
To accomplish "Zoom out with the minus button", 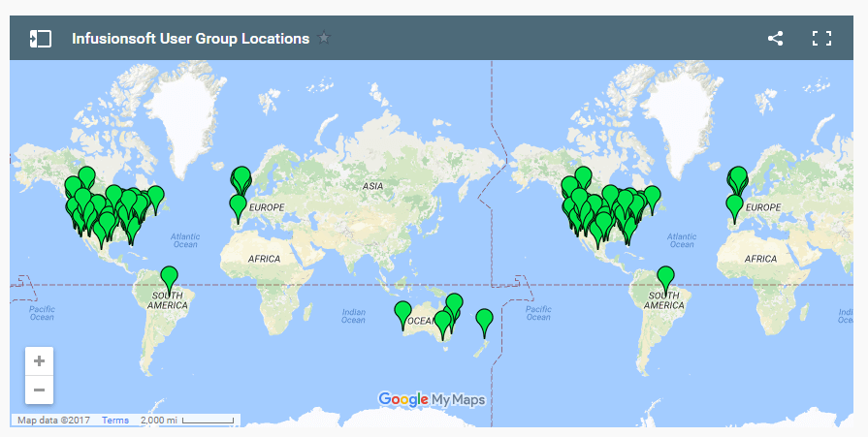I will [40, 390].
